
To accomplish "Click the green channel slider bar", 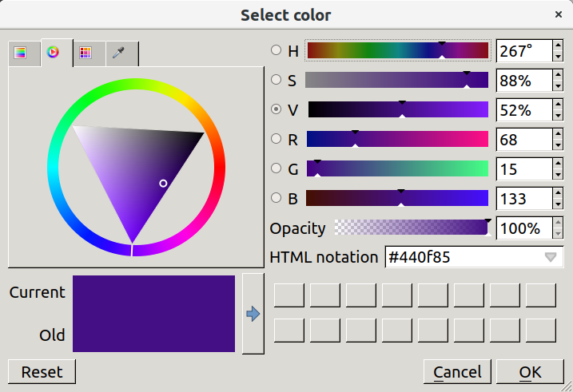I will pyautogui.click(x=397, y=168).
